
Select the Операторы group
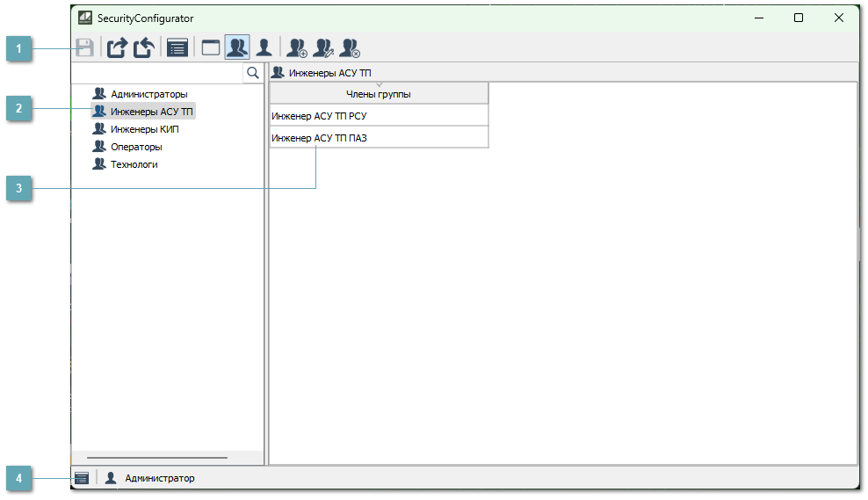[136, 147]
